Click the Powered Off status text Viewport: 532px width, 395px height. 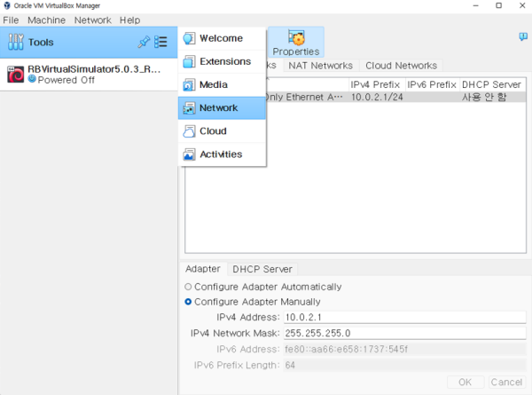(x=66, y=80)
